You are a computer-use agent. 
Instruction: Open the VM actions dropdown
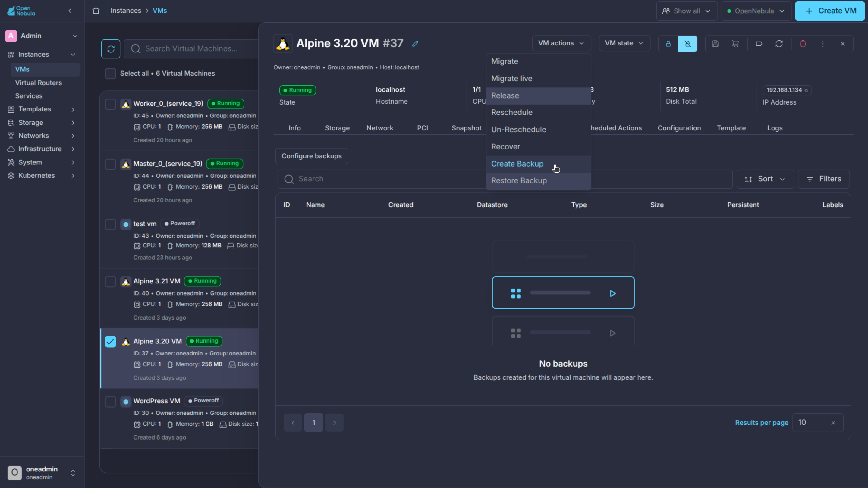pyautogui.click(x=561, y=43)
